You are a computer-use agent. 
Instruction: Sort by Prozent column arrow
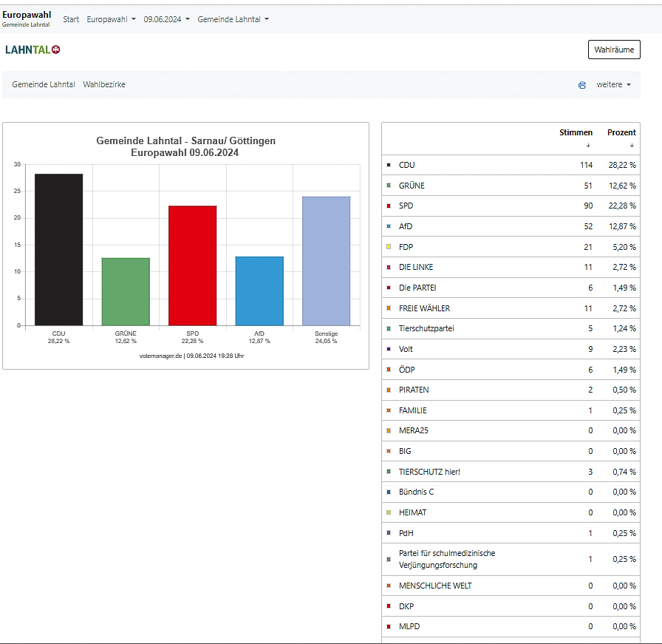(x=632, y=146)
